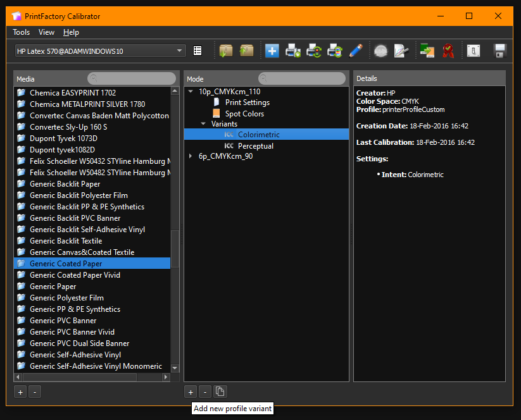Click the Media search field
This screenshot has width=521, height=420.
coord(132,78)
